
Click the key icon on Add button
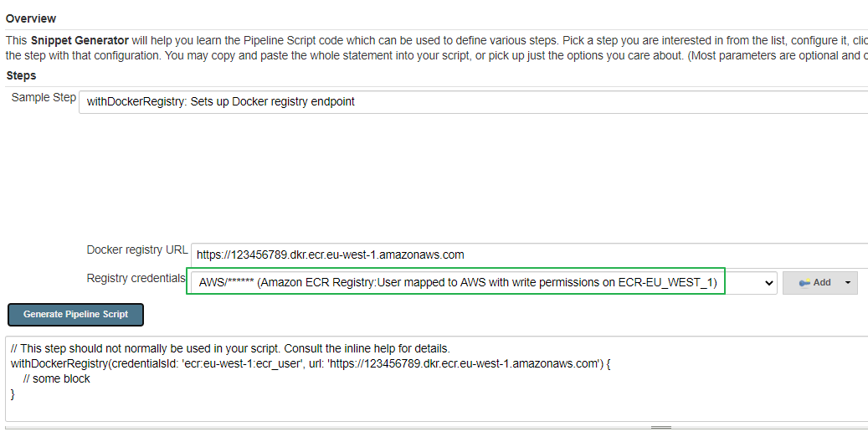coord(804,282)
